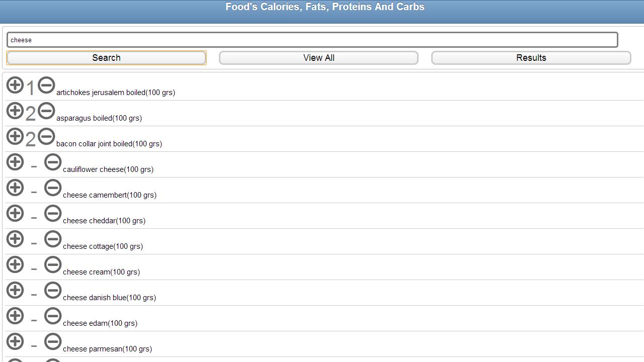Click the minus icon for asparagus boiled

click(x=46, y=111)
